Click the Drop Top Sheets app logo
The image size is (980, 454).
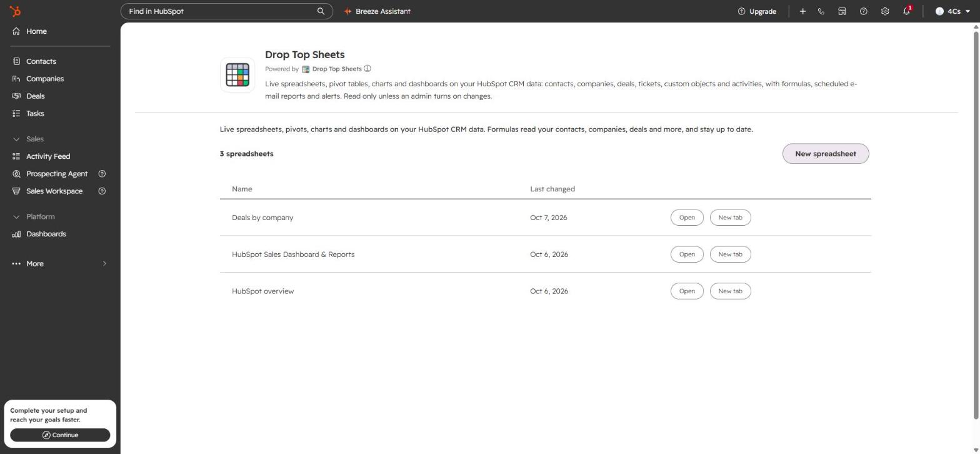click(x=237, y=75)
